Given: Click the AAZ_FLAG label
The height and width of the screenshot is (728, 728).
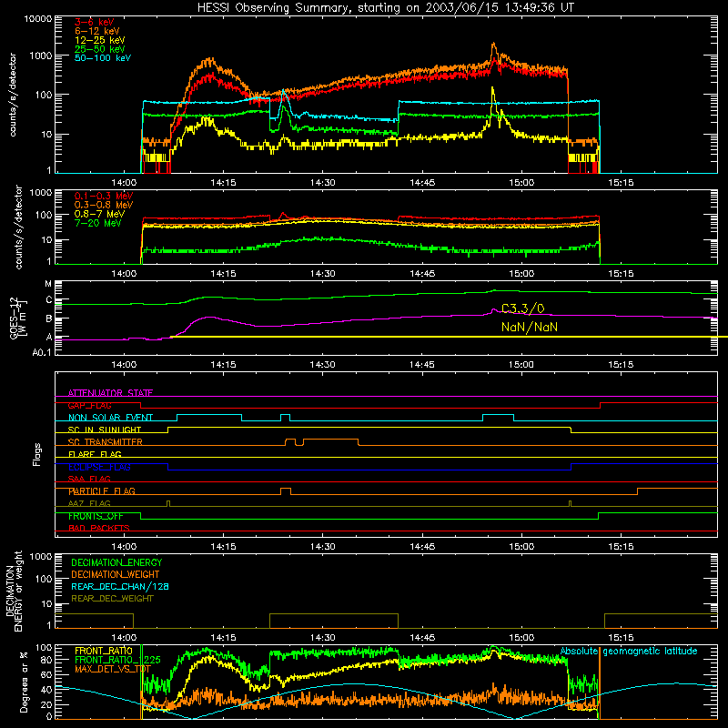Looking at the screenshot, I should [x=89, y=503].
